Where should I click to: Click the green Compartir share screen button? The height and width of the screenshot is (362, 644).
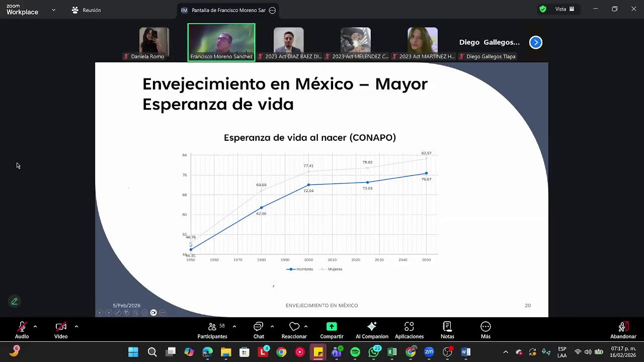[332, 330]
